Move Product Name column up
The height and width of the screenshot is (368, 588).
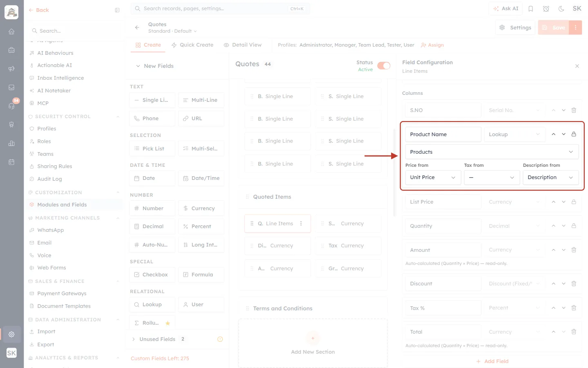554,134
